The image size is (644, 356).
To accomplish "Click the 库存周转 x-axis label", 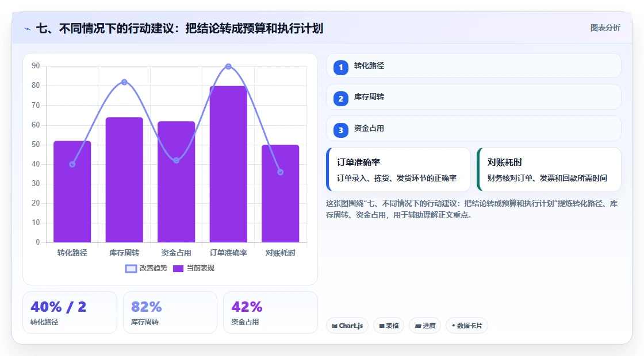I will [x=124, y=253].
